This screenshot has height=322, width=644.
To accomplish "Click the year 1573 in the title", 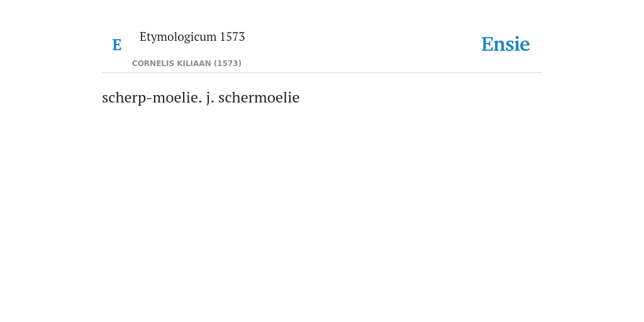I will [x=233, y=36].
